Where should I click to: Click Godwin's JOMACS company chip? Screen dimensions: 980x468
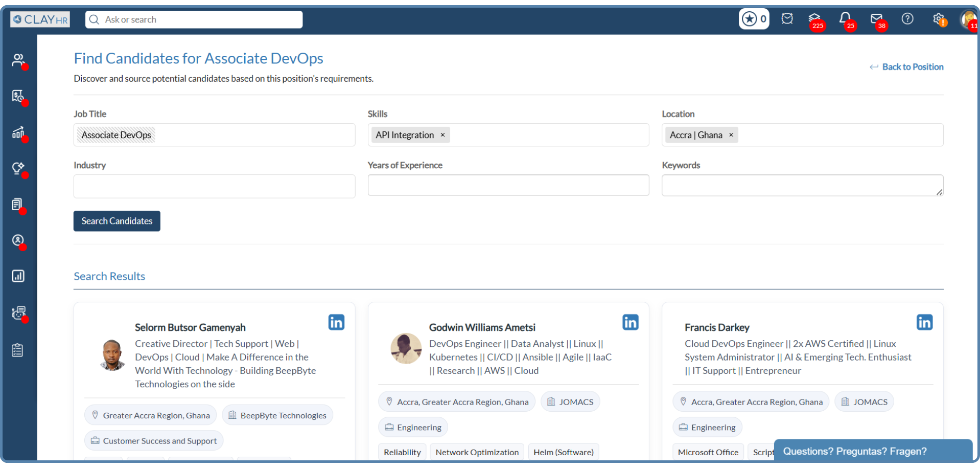pos(570,402)
